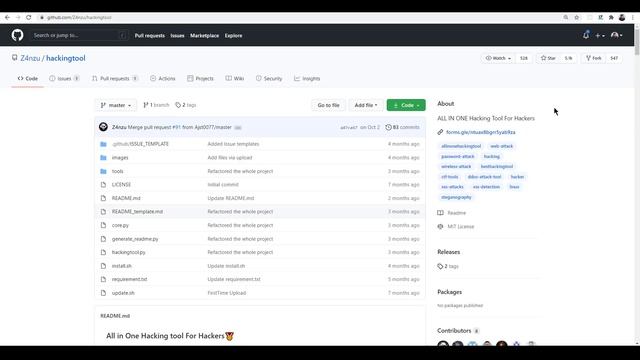Open the plus create-new dropdown
640x360 pixels.
tap(600, 36)
